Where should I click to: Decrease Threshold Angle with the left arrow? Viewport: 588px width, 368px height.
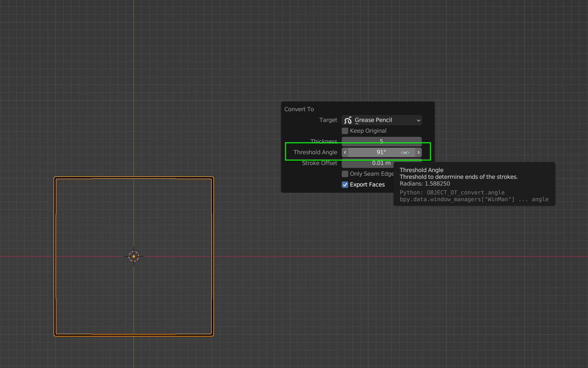[345, 152]
